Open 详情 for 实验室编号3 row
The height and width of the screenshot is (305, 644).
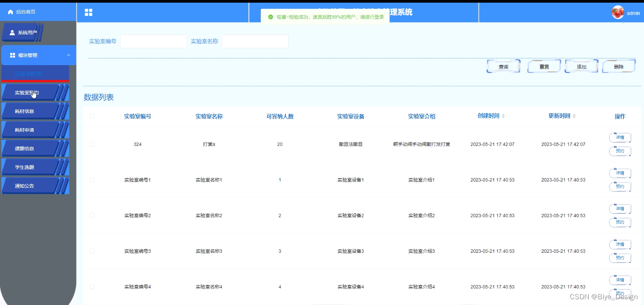(620, 244)
